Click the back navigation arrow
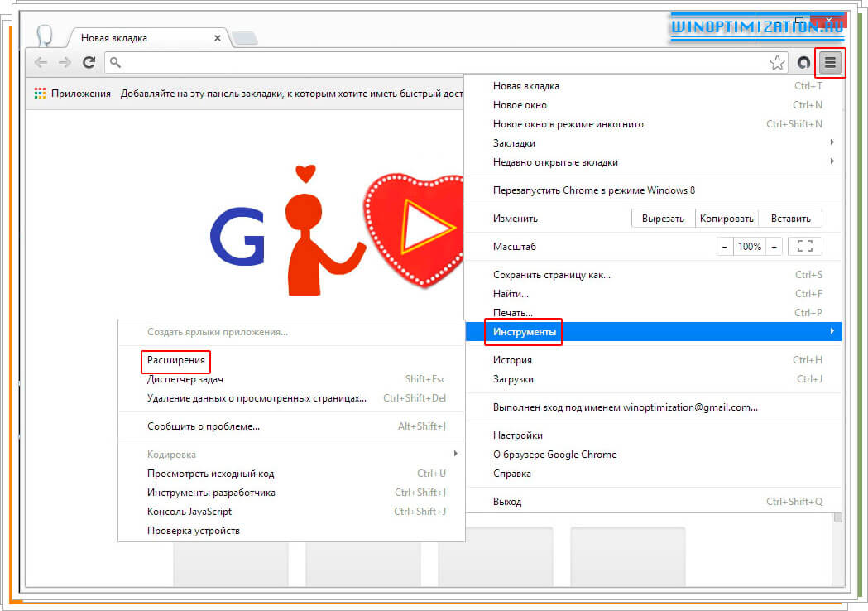The image size is (868, 611). (41, 62)
